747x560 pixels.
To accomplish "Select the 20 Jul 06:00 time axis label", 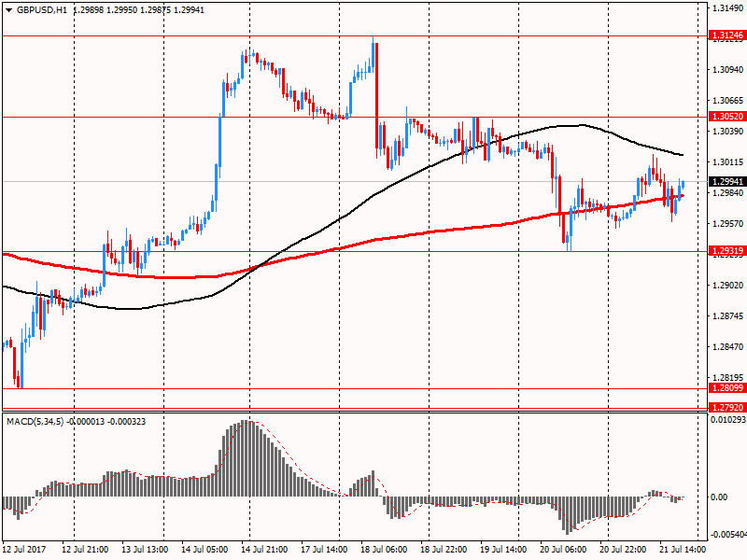I will [563, 549].
